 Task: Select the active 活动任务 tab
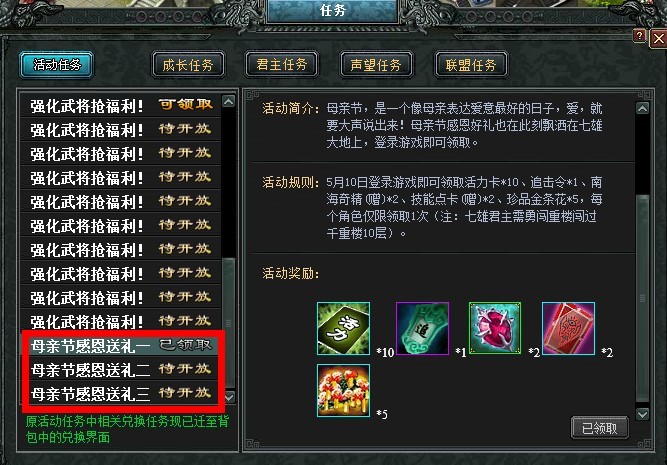57,65
